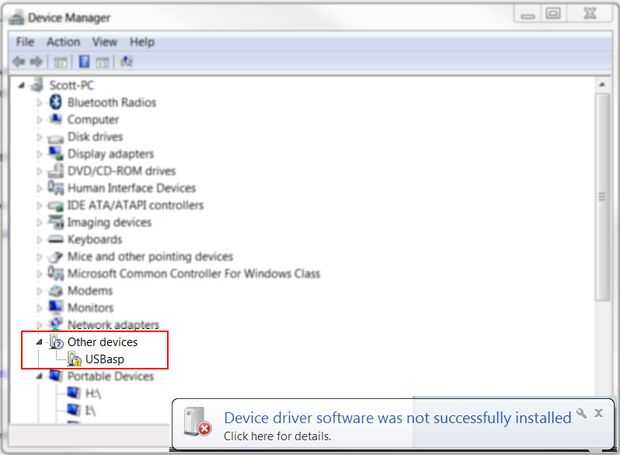This screenshot has height=455, width=620.
Task: Expand the Display adapters node
Action: (39, 154)
